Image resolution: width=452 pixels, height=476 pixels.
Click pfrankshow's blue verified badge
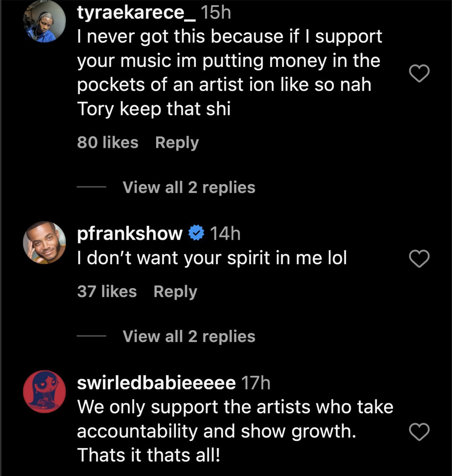196,233
